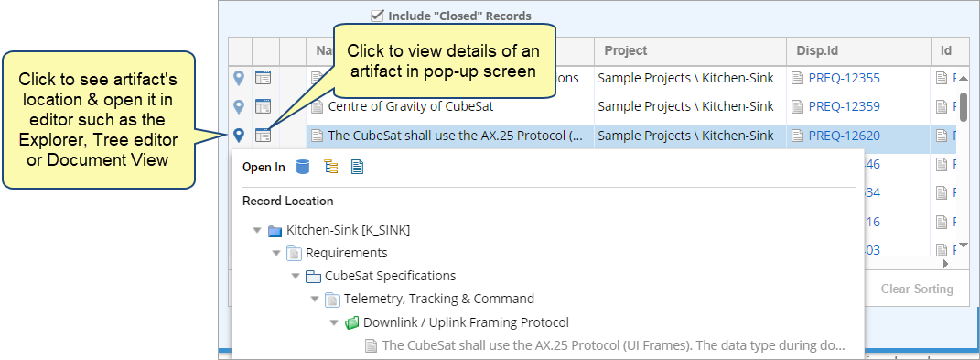Viewport: 980px width, 360px height.
Task: Show location pin for PREQ-12355 row
Action: pos(239,78)
